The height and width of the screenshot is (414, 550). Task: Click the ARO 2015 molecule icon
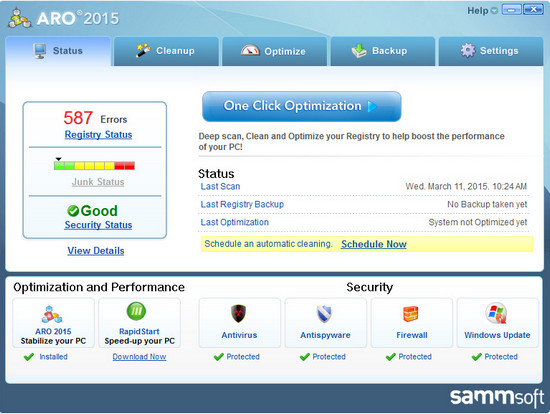[x=52, y=314]
